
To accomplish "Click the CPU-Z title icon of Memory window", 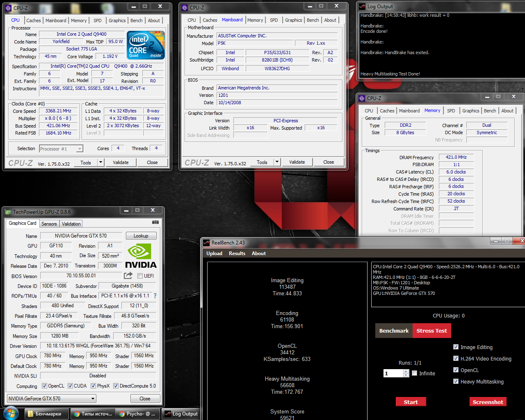I will [362, 98].
